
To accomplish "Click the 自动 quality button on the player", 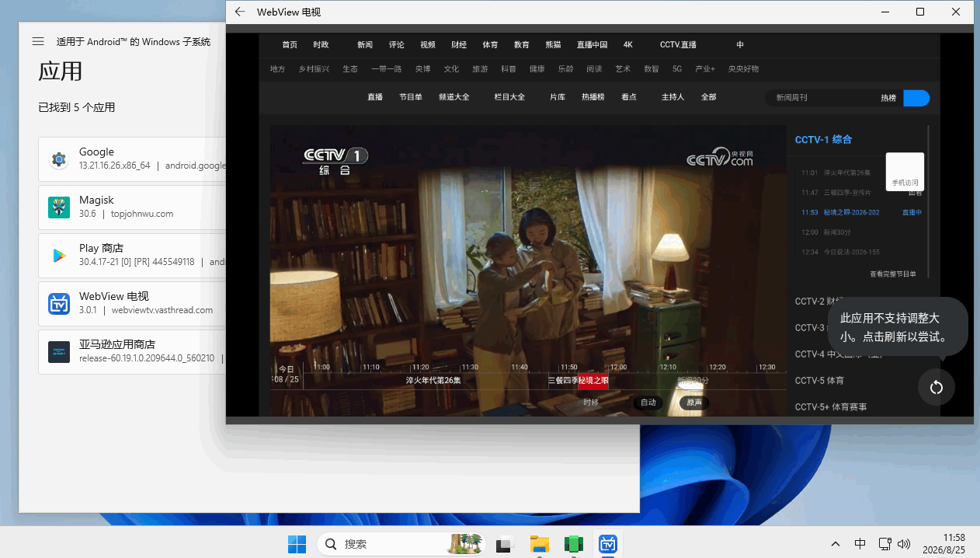I will click(648, 403).
